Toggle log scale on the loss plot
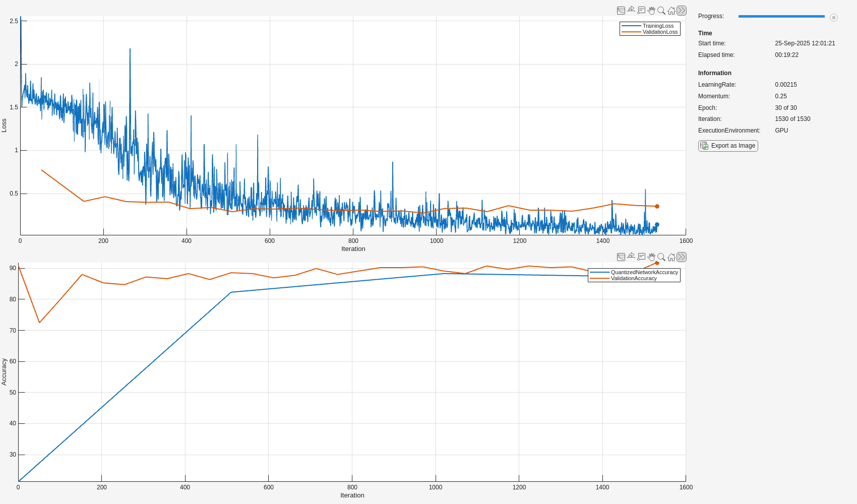Viewport: 857px width, 504px height. coord(621,11)
